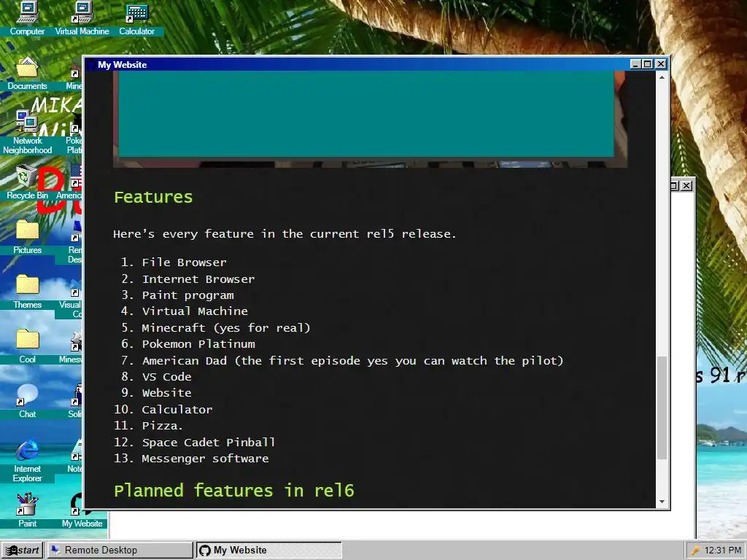This screenshot has width=747, height=560.
Task: Maximize the My Website window
Action: pyautogui.click(x=648, y=64)
